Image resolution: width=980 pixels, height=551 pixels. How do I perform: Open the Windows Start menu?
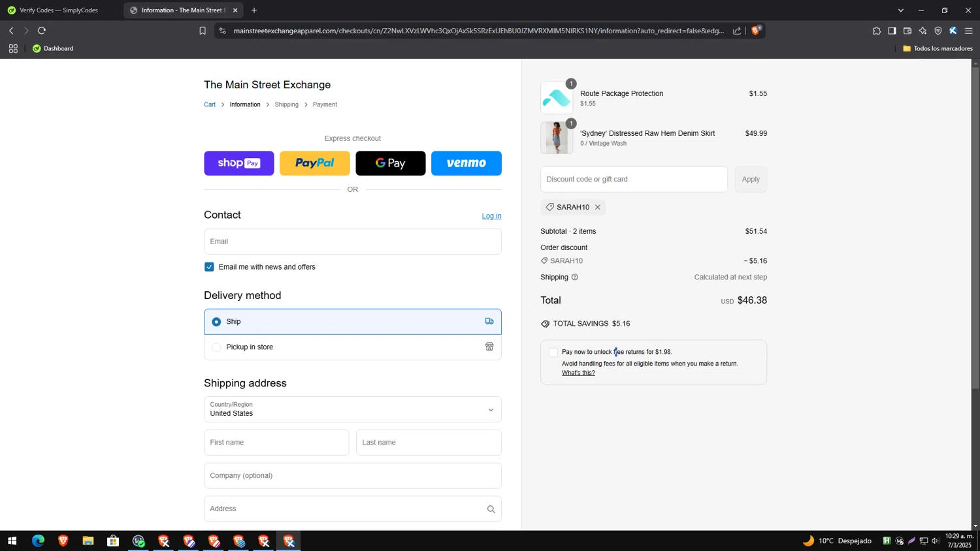(x=12, y=541)
